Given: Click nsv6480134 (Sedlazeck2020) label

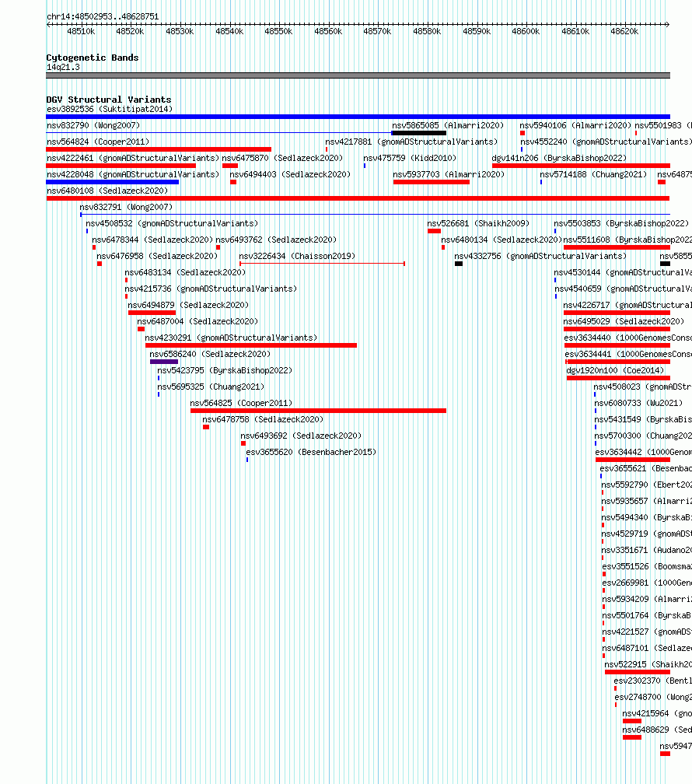Looking at the screenshot, I should click(x=502, y=240).
